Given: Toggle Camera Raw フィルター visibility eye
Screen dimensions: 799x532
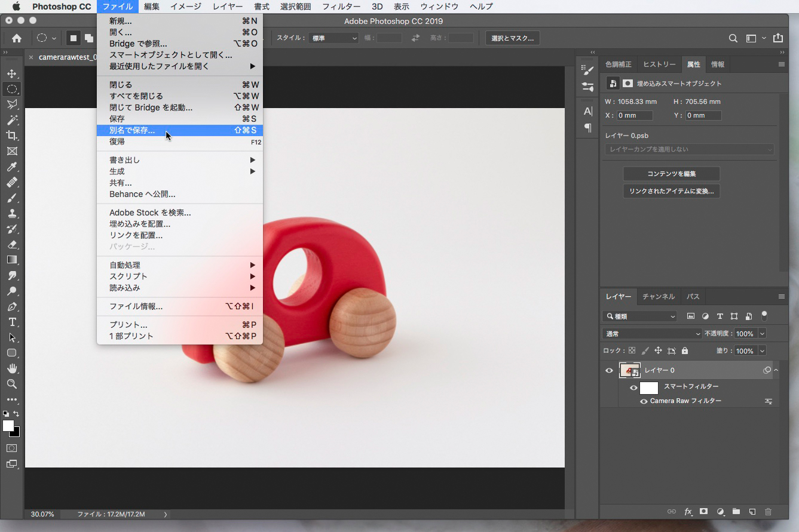Looking at the screenshot, I should pos(644,401).
